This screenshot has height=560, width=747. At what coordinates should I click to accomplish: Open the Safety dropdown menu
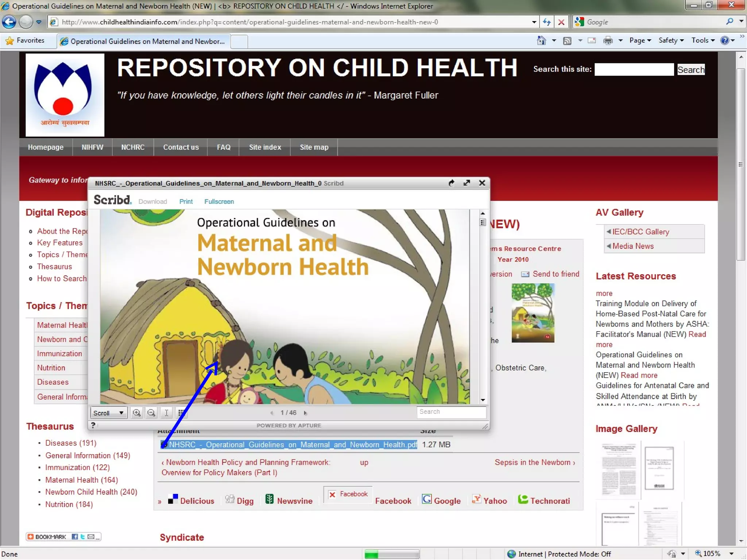tap(671, 40)
